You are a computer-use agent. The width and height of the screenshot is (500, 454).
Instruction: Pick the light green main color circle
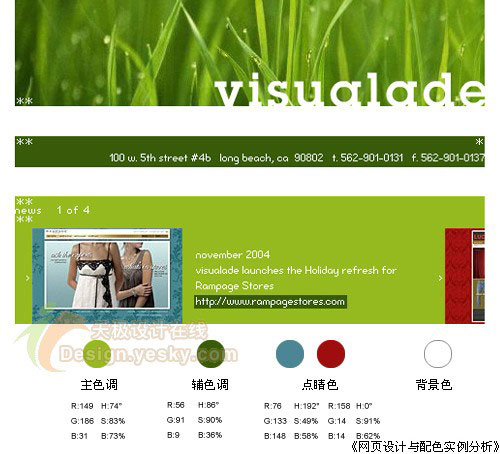point(97,354)
